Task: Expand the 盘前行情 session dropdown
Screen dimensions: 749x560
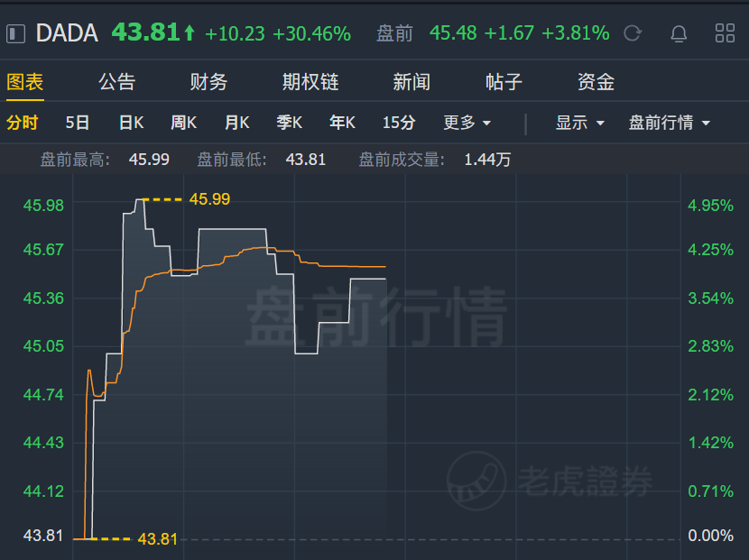Action: pyautogui.click(x=669, y=123)
